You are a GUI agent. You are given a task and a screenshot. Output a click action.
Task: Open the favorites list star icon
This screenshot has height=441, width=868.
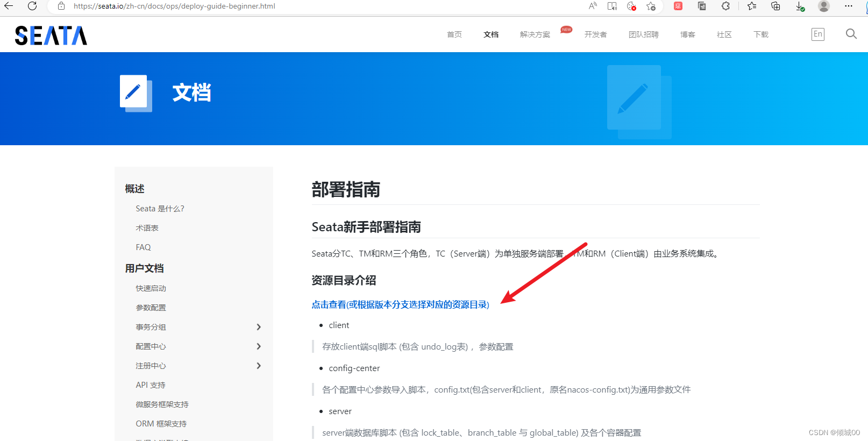(752, 6)
